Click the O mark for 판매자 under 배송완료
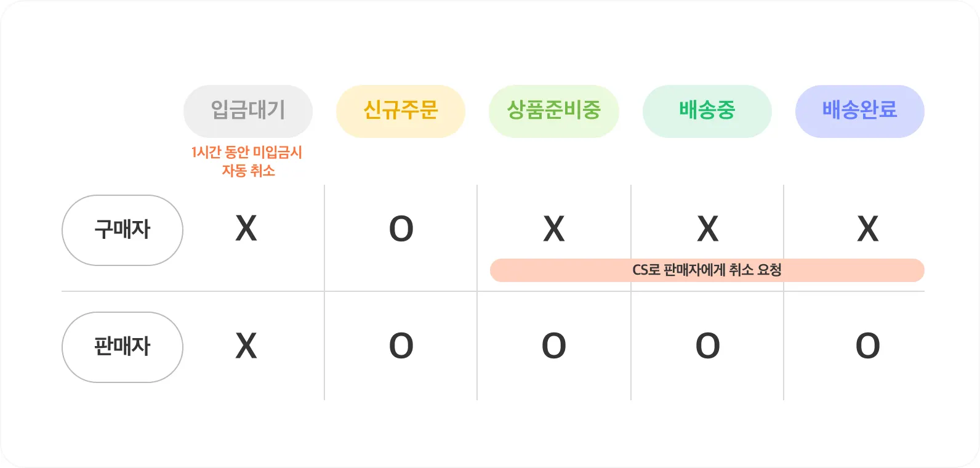 [868, 345]
